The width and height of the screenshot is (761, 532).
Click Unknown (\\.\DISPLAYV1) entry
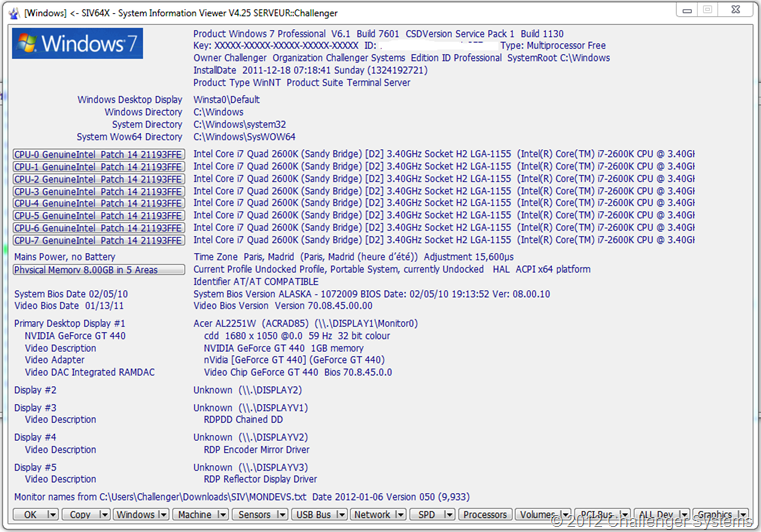pos(251,408)
